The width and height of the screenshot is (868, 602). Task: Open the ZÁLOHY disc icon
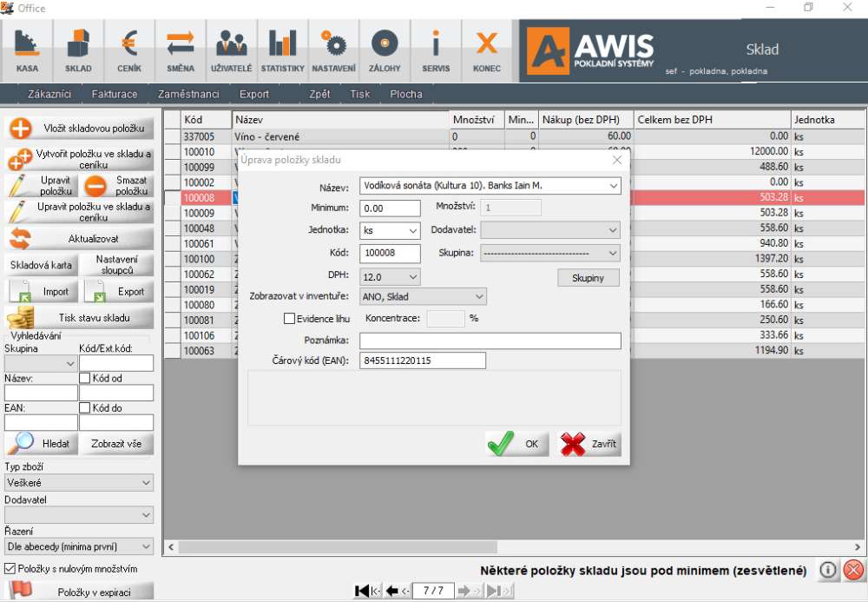pos(385,51)
